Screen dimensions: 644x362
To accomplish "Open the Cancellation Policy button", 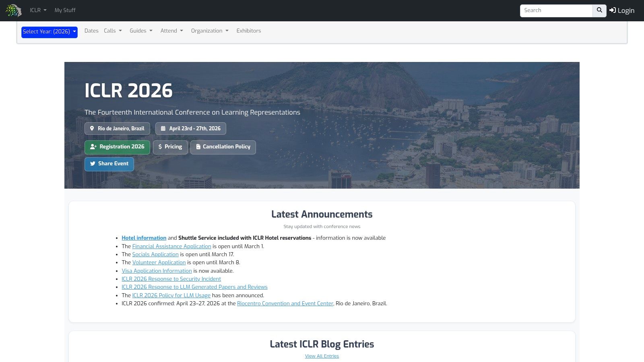I will pyautogui.click(x=223, y=147).
